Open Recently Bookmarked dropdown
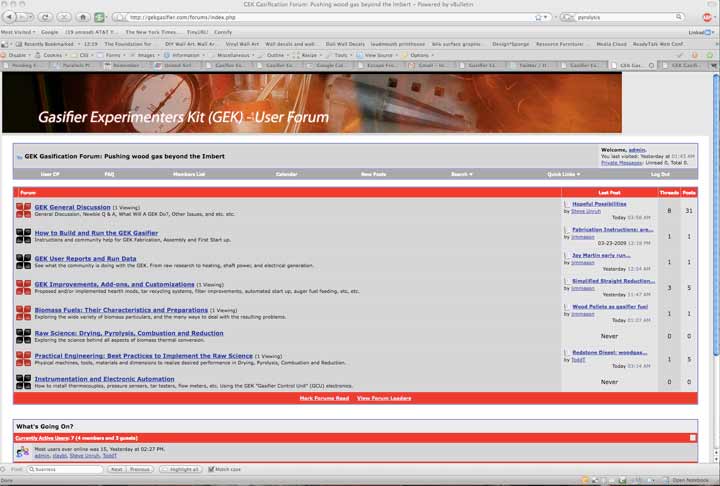The image size is (720, 486). 47,44
